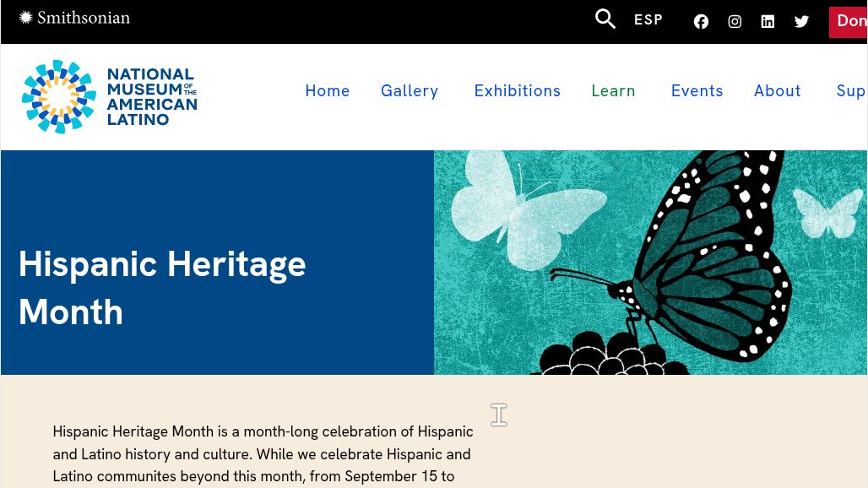Expand the Learn navigation menu
Viewport: 868px width, 488px height.
[x=613, y=91]
